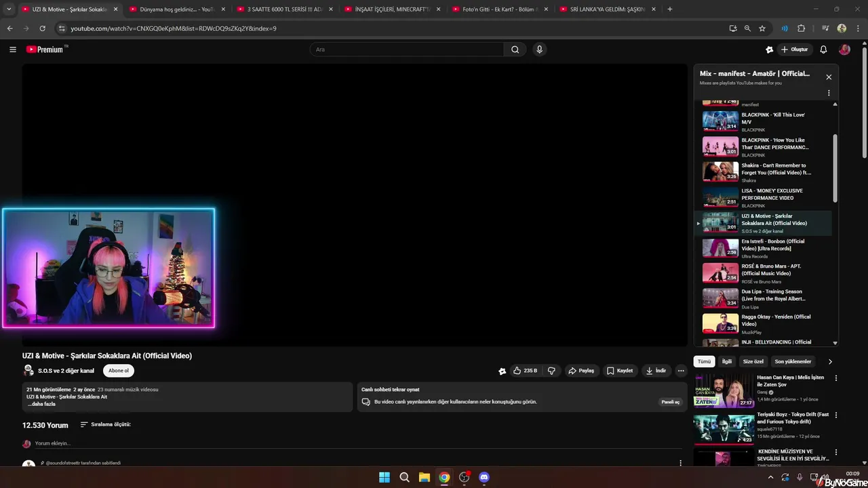868x488 pixels.
Task: Download video with İndir button
Action: click(656, 371)
